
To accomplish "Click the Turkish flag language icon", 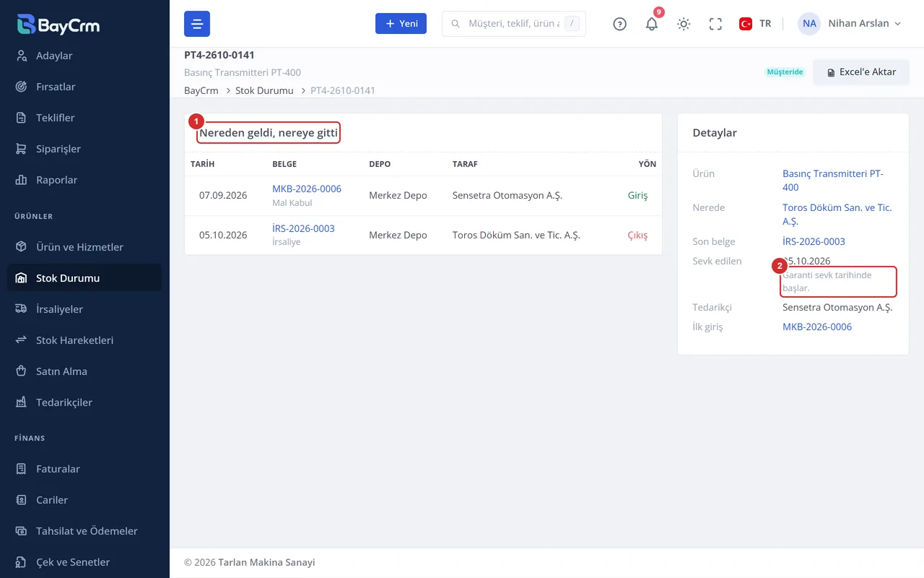I will click(x=746, y=24).
